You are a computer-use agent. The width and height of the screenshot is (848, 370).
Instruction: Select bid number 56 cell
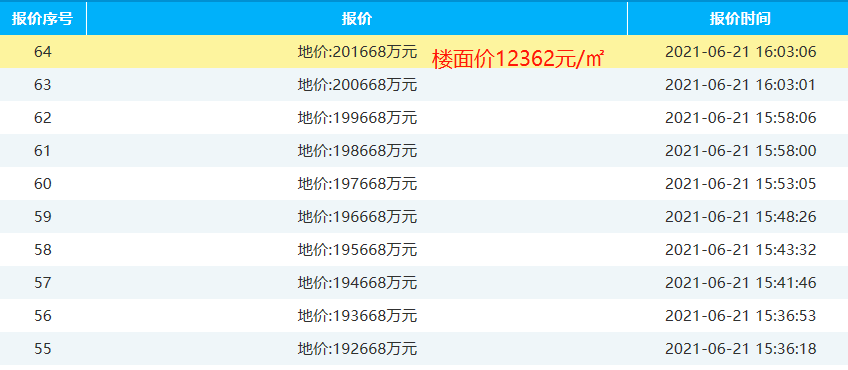[x=43, y=316]
